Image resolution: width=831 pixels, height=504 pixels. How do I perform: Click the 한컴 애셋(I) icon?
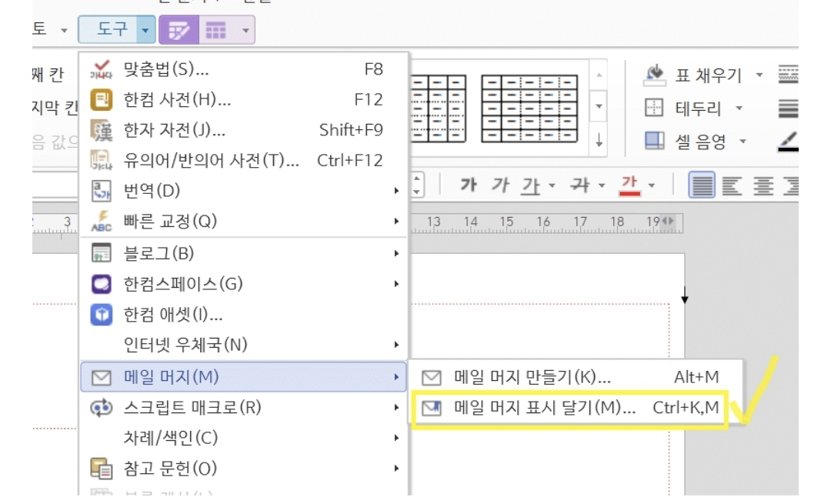102,314
